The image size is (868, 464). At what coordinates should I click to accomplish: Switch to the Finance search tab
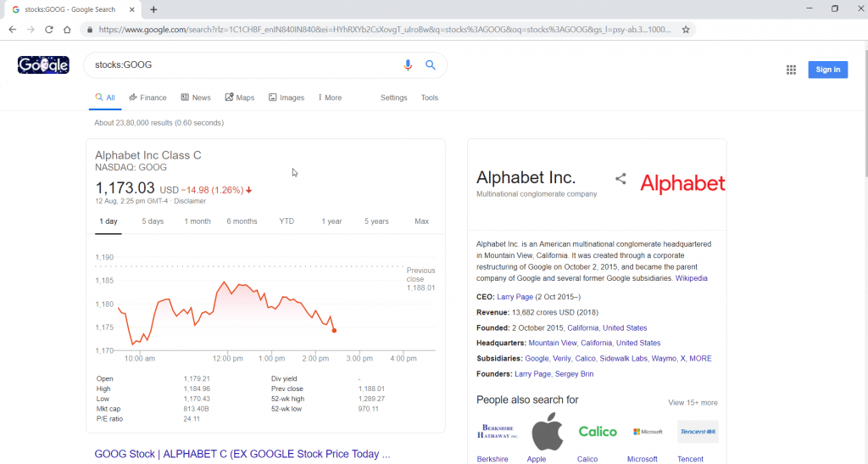(147, 98)
